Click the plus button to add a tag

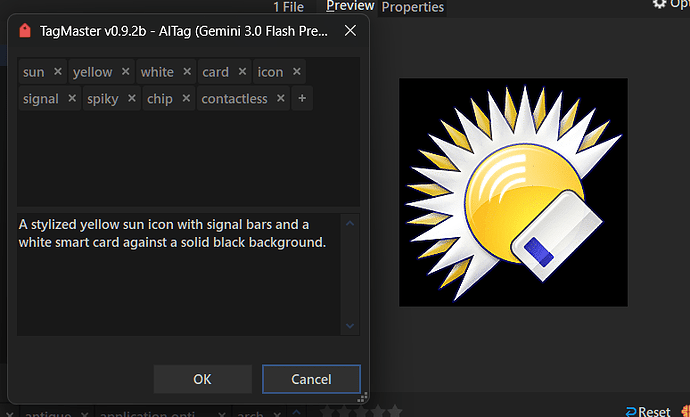tap(302, 99)
